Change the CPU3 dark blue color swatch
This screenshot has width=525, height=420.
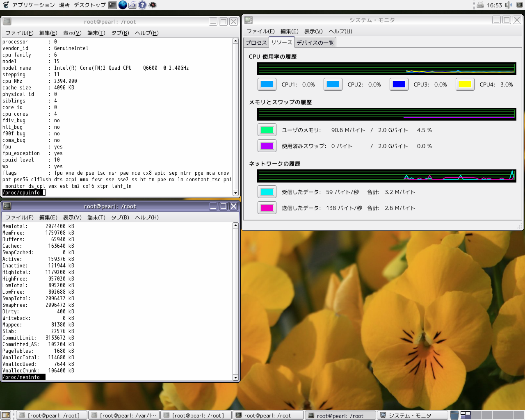[399, 84]
